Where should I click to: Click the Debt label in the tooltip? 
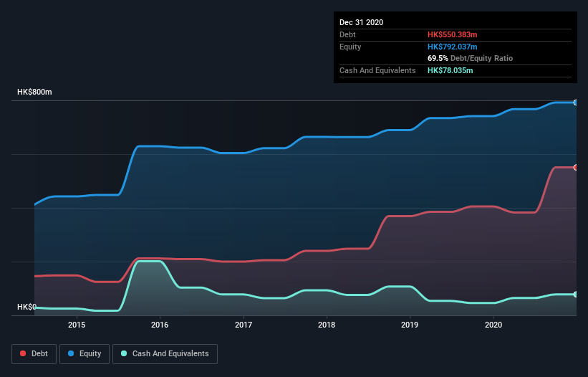coord(347,34)
